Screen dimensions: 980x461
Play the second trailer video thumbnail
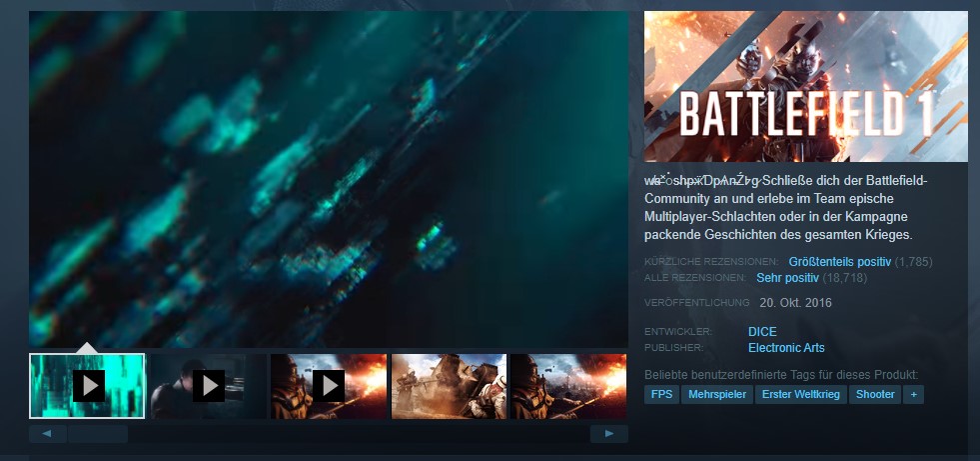tap(208, 385)
